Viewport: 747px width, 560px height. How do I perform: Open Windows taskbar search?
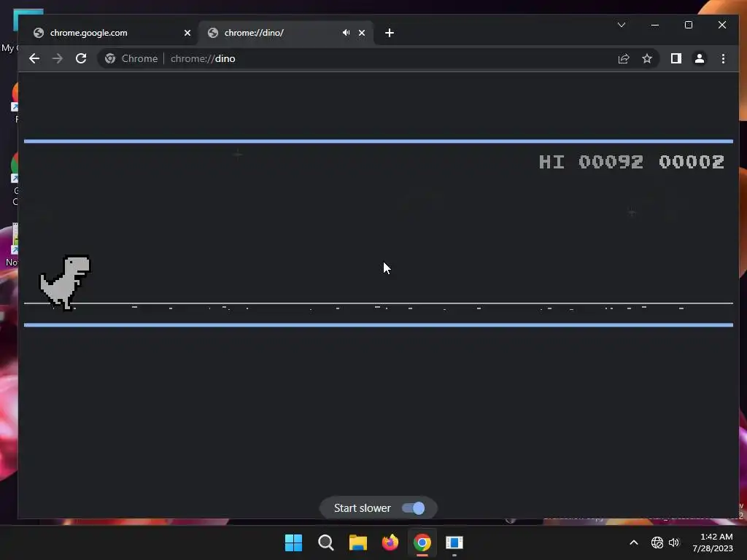[326, 542]
